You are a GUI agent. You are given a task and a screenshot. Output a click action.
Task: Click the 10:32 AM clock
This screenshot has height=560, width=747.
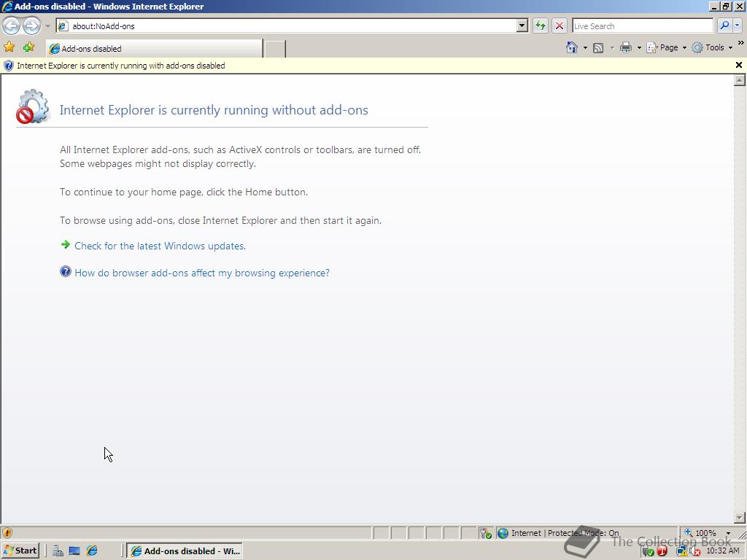tap(723, 551)
